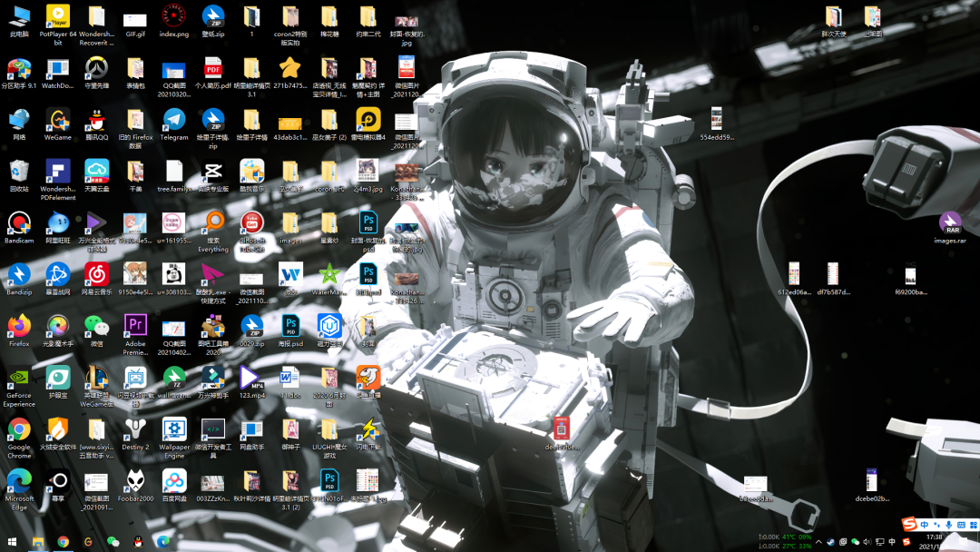Open the 0029.zip archive

[251, 330]
